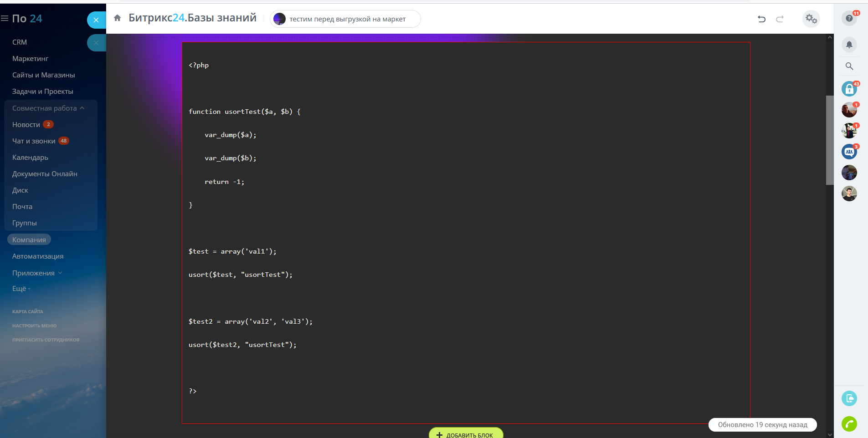Close the slider with top X button
868x438 pixels.
(96, 20)
